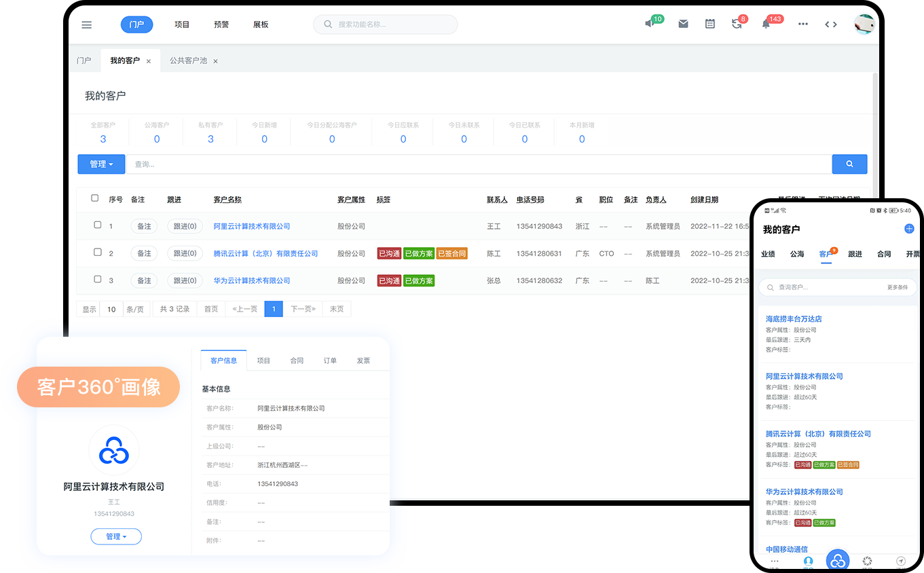Open the notification bell icon
Viewport: 924px width, 573px height.
pos(766,24)
